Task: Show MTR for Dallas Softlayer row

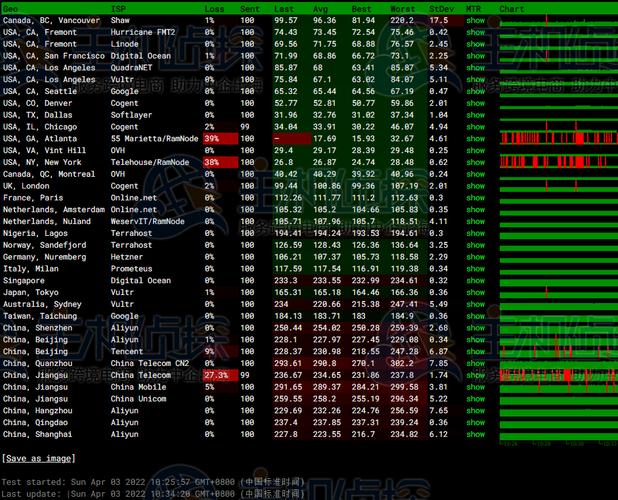Action: [x=475, y=115]
